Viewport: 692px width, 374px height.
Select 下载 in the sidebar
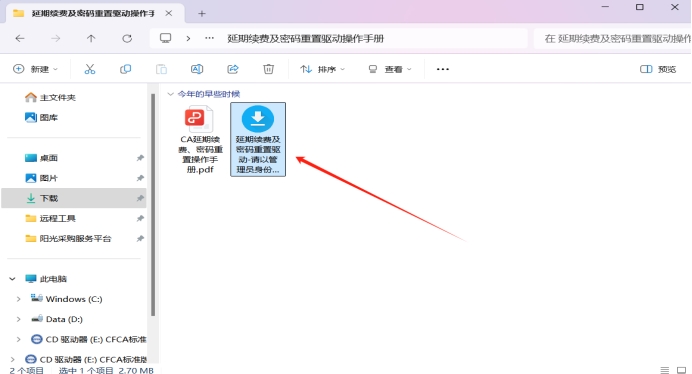pos(74,198)
